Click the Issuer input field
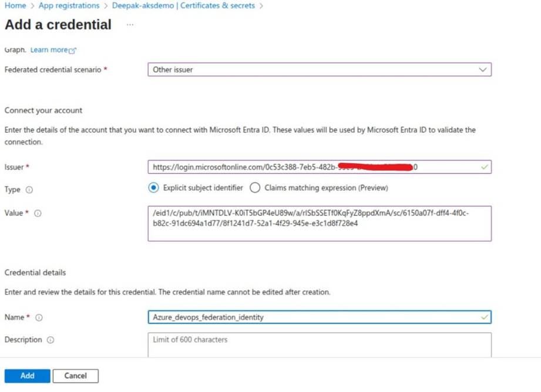This screenshot has height=392, width=541. point(294,167)
